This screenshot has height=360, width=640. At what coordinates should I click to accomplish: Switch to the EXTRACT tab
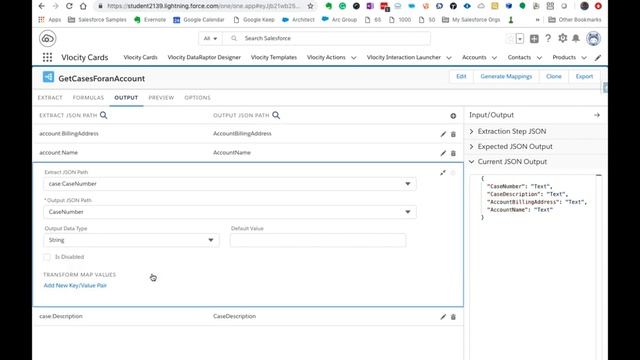(x=50, y=98)
